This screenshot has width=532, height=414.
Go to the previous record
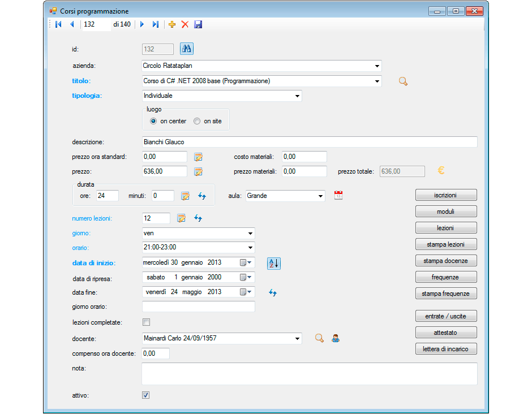72,24
